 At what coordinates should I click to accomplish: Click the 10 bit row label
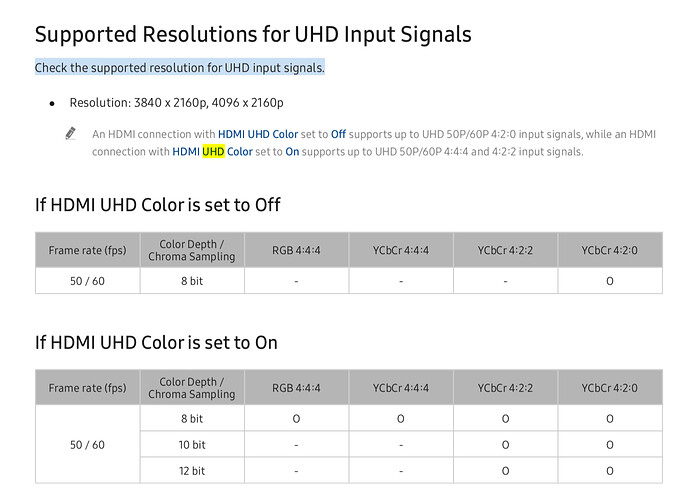(192, 445)
